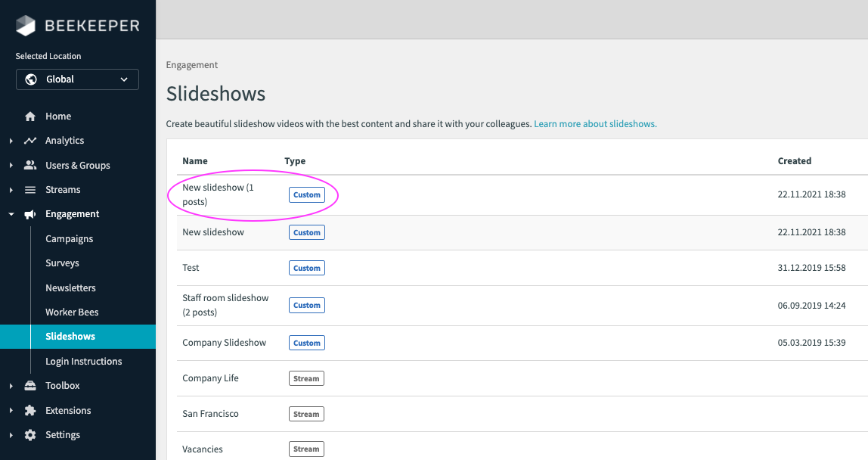Screen dimensions: 868x460
Task: Expand the Settings section arrow
Action: pos(11,435)
